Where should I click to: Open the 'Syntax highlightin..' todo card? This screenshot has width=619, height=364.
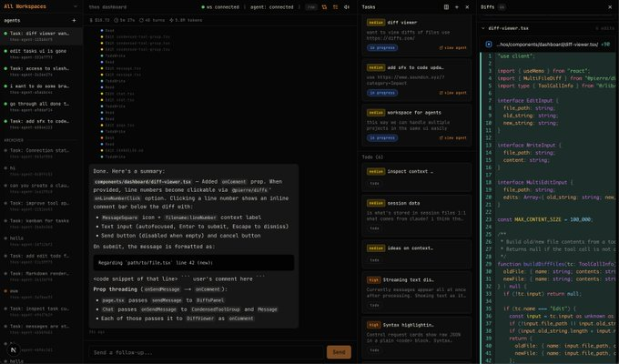click(x=417, y=337)
